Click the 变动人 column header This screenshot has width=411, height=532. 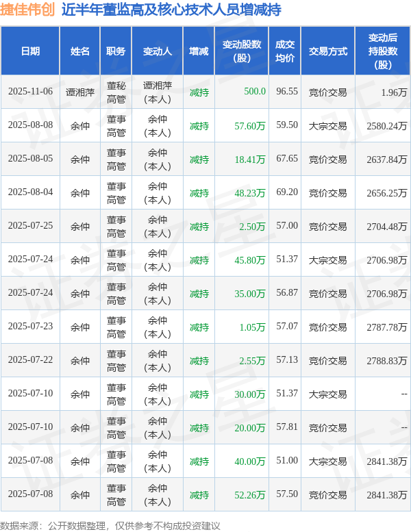(x=158, y=51)
